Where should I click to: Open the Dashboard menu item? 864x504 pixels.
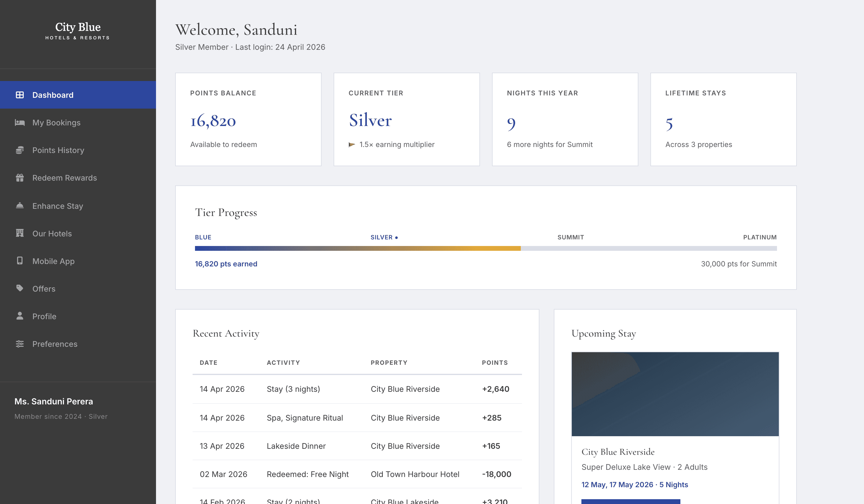78,95
